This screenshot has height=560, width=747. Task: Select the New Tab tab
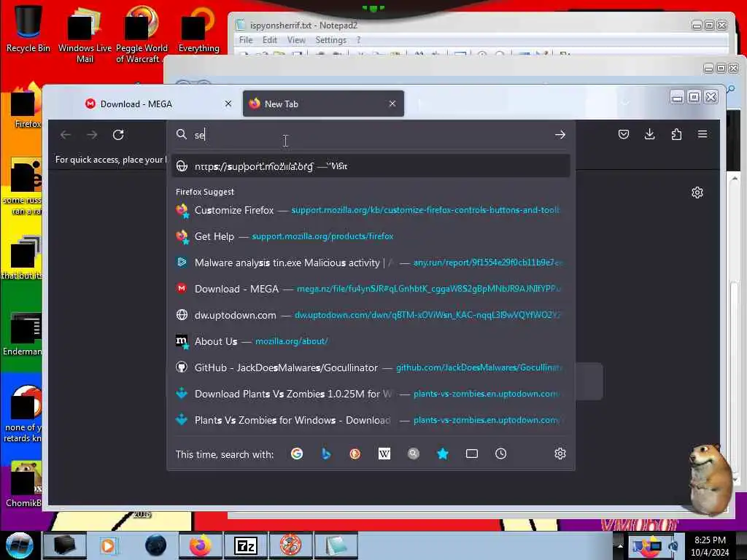(323, 104)
